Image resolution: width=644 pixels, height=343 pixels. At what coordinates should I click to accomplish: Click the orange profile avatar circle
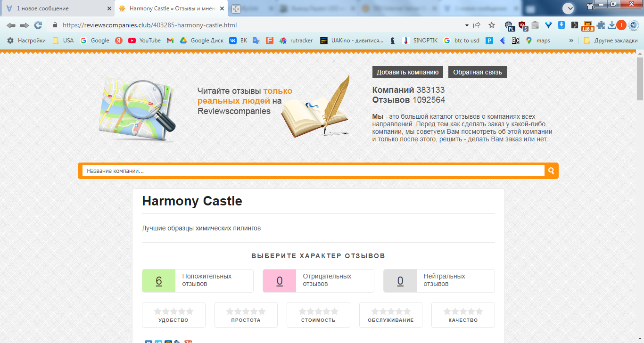621,25
